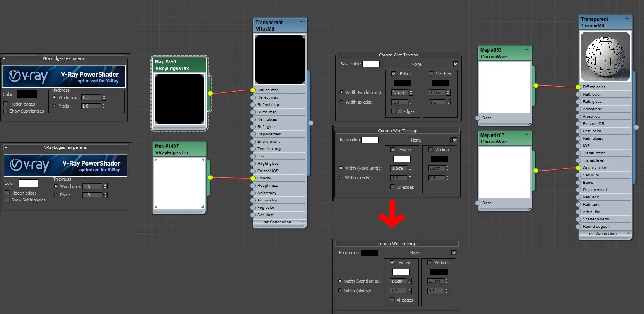The height and width of the screenshot is (314, 644).
Task: Click the Diffuse map input socket on VRayMtl
Action: click(x=253, y=90)
